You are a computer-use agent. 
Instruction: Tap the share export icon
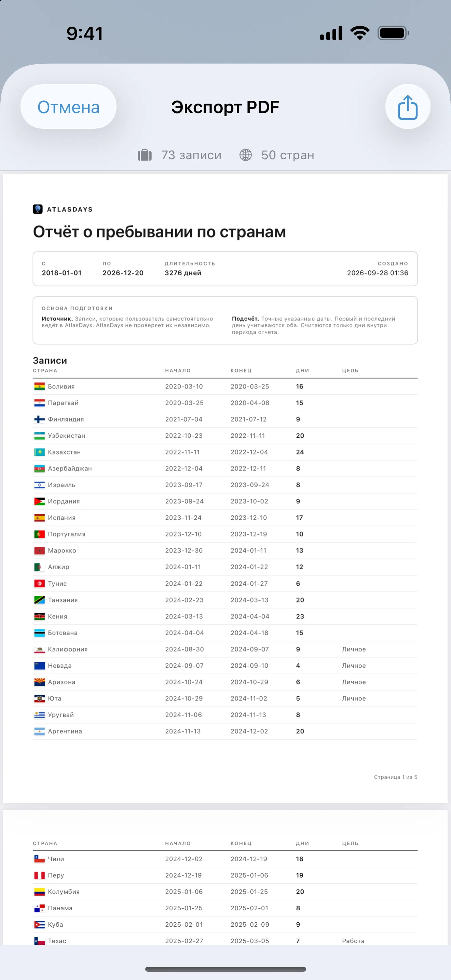408,107
